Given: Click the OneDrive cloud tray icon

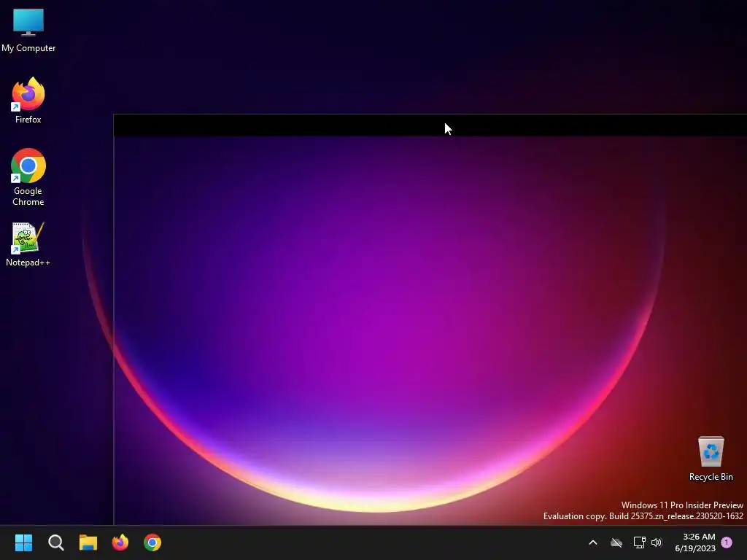Looking at the screenshot, I should click(616, 542).
